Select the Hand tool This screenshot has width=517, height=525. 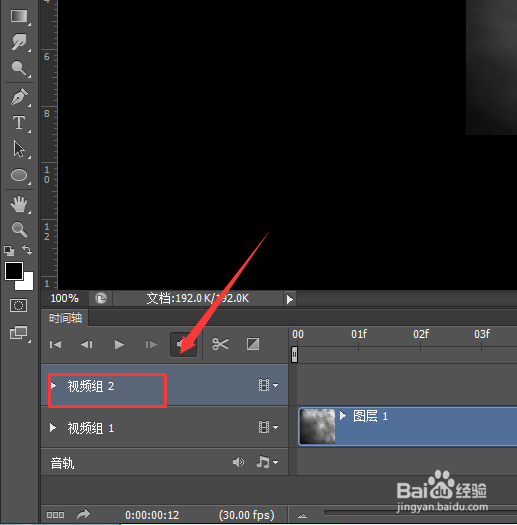tap(19, 204)
